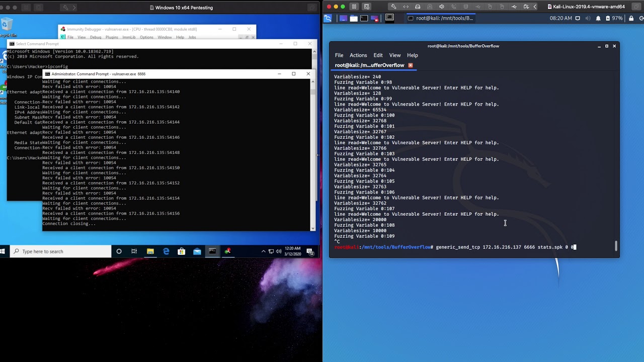Switch to Immunity Debugger in the Windows taskbar

[228, 251]
